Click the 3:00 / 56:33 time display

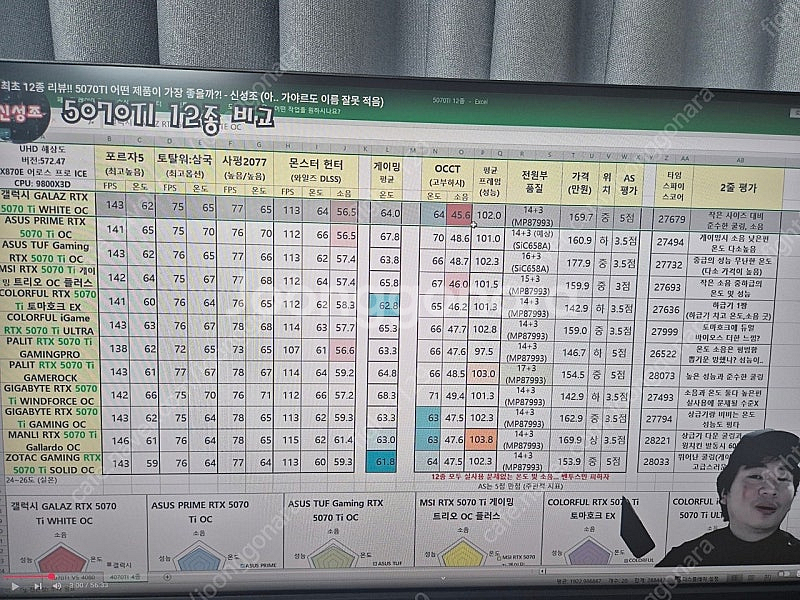point(88,585)
